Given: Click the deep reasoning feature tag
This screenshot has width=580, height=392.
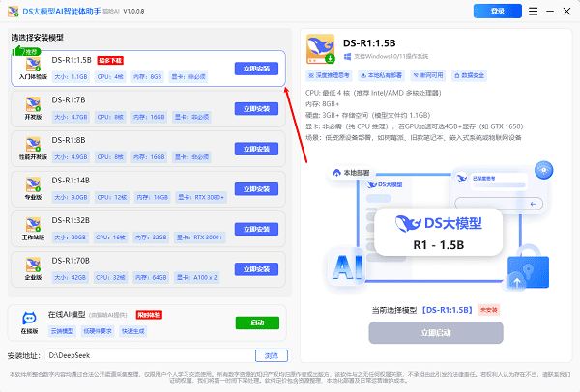Looking at the screenshot, I should click(x=329, y=75).
